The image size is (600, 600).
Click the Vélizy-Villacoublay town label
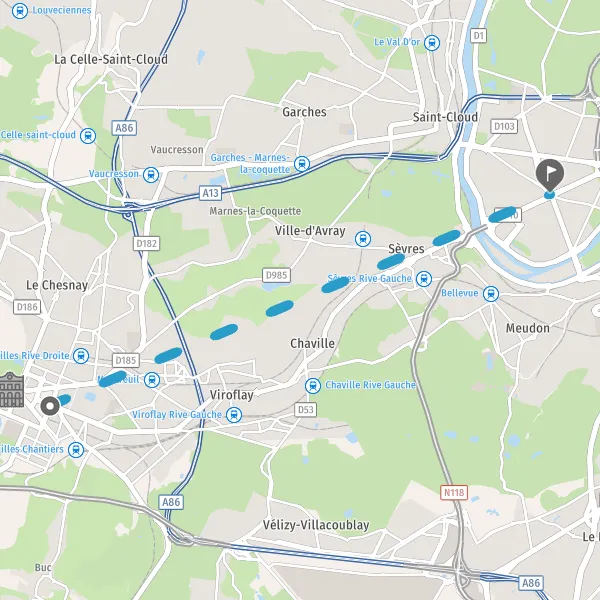coord(316,525)
